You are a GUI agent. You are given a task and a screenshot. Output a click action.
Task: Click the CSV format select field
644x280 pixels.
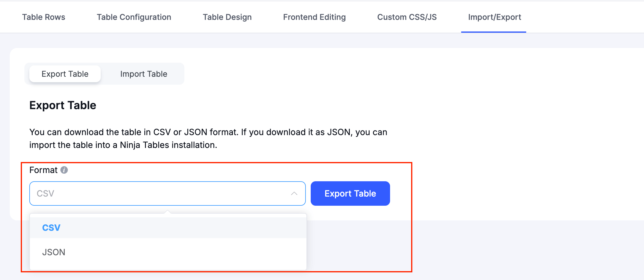[x=168, y=193]
